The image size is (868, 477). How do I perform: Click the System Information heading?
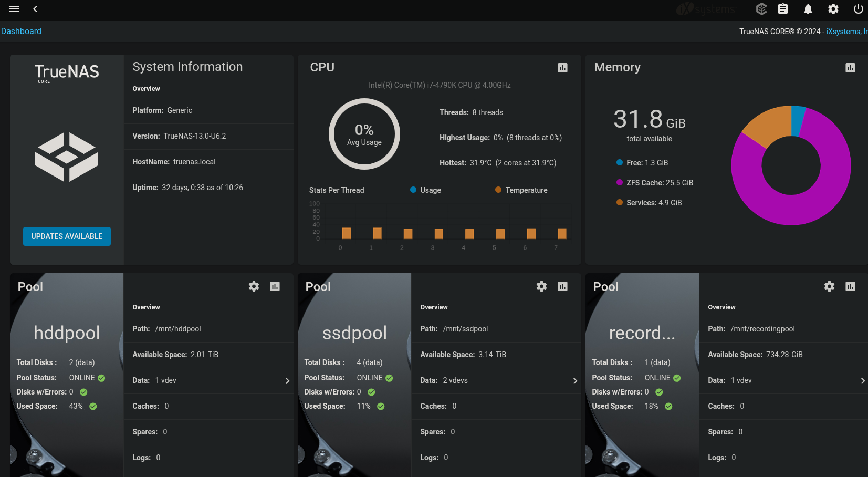187,67
